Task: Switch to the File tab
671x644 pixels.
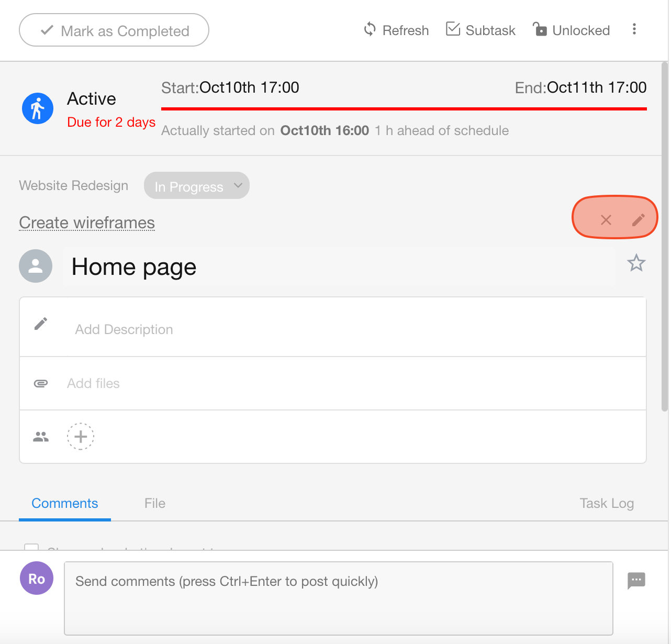Action: 155,503
